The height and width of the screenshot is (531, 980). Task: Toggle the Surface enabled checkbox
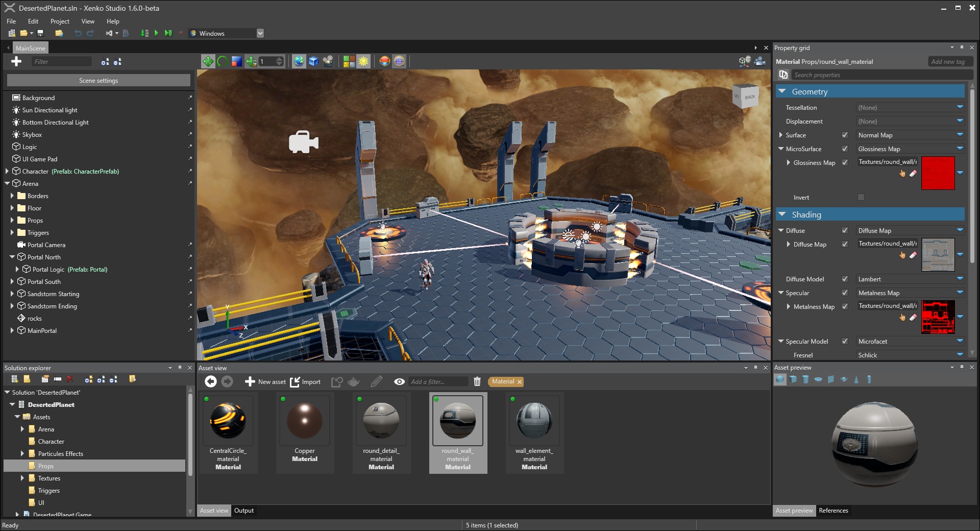click(x=845, y=135)
